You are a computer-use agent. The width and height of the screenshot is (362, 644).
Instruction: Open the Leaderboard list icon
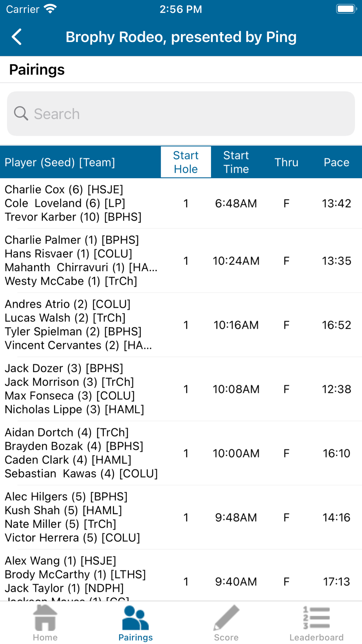pyautogui.click(x=316, y=618)
